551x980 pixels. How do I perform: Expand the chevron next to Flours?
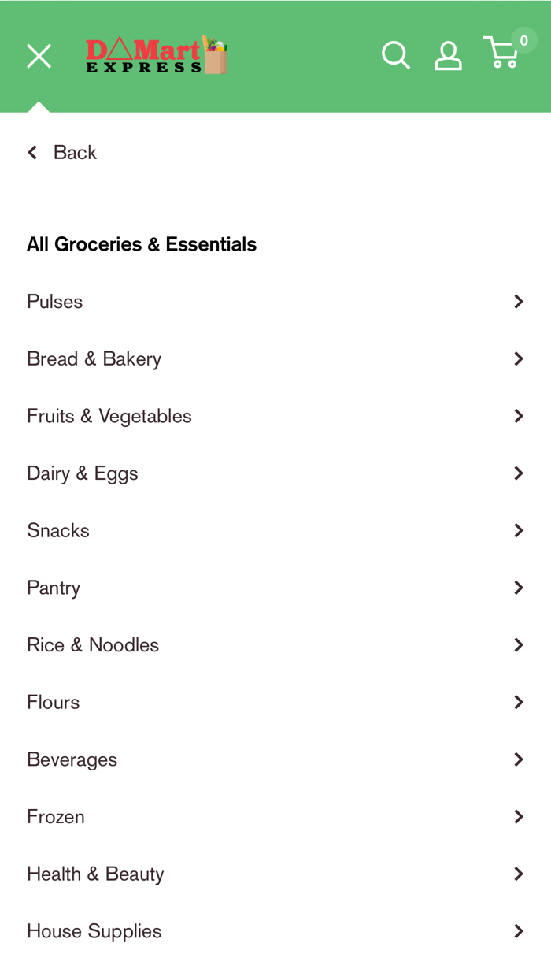(x=518, y=702)
